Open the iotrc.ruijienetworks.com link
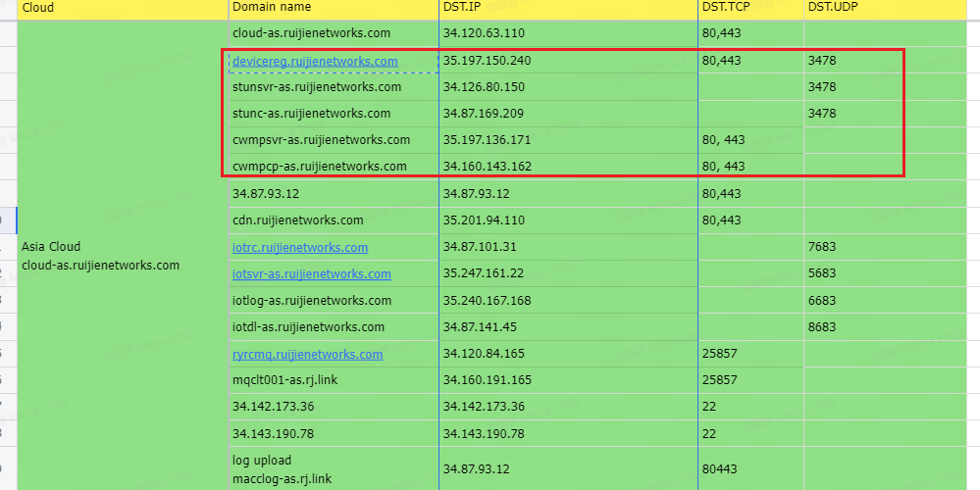980x490 pixels. [x=300, y=247]
